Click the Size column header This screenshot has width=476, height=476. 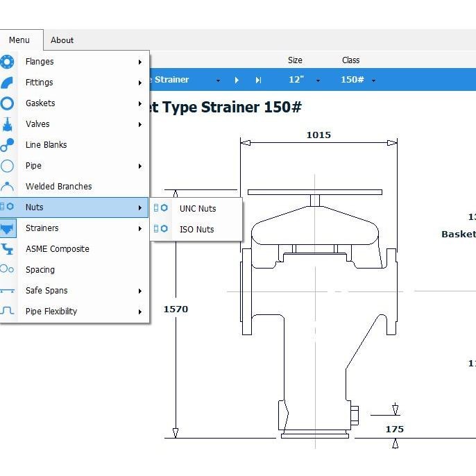(x=295, y=60)
